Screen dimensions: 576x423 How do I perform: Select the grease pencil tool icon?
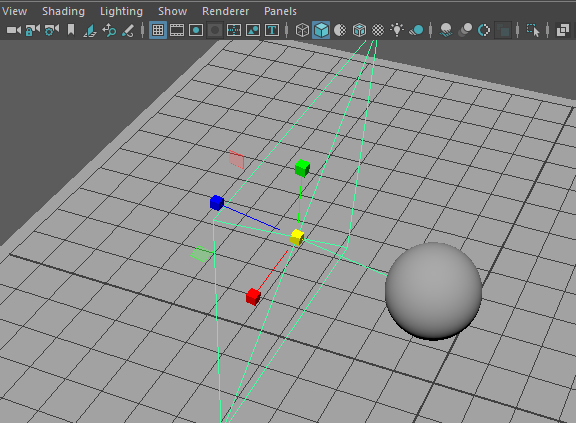[128, 30]
